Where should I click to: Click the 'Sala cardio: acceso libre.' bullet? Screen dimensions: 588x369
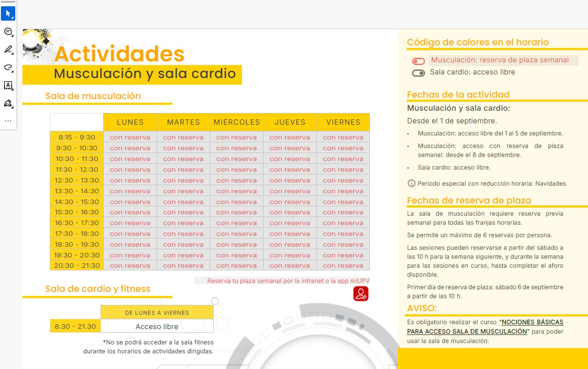[454, 167]
